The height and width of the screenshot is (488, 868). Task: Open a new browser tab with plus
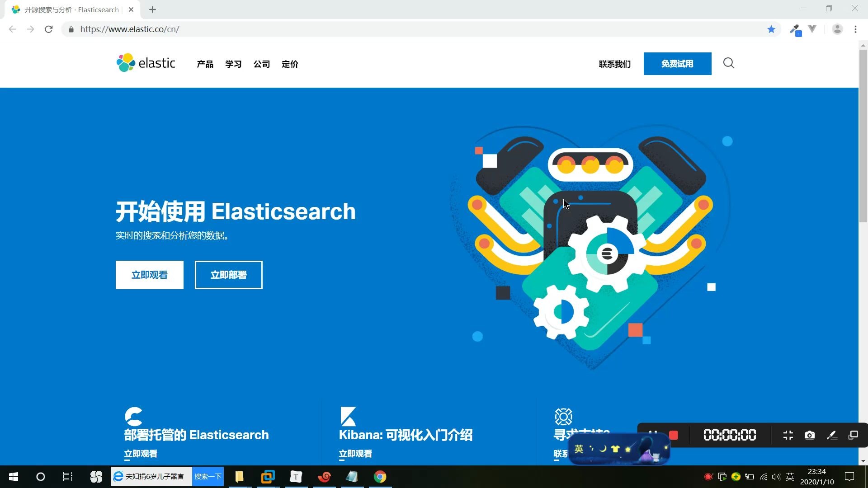153,9
